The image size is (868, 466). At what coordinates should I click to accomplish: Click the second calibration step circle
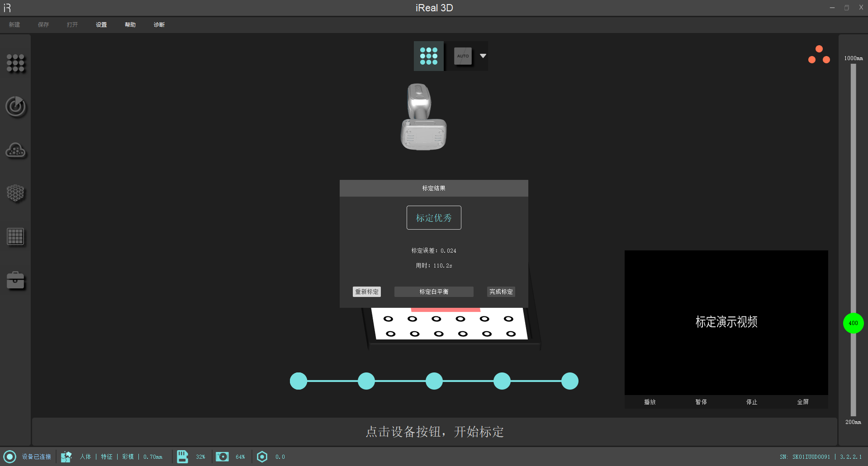point(366,381)
